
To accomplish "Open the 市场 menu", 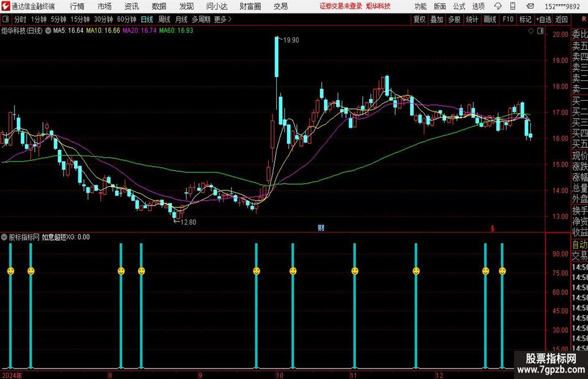I will click(105, 6).
